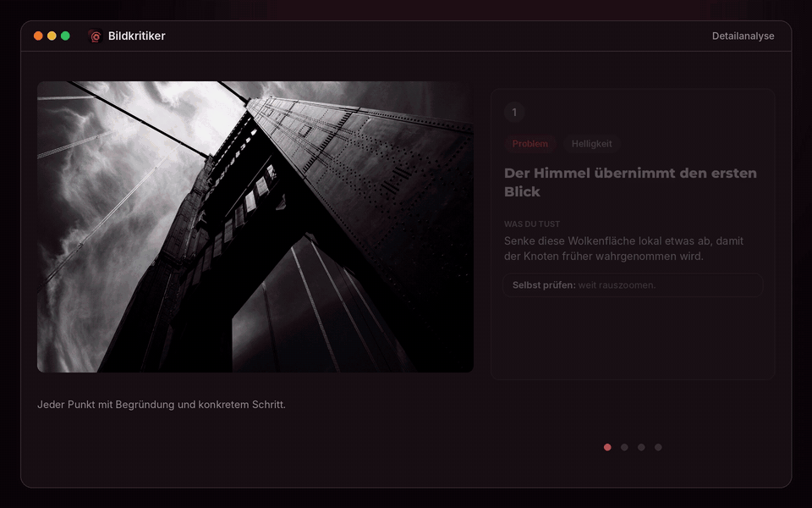
Task: Click the Bildkritiker app logo icon
Action: pos(95,36)
